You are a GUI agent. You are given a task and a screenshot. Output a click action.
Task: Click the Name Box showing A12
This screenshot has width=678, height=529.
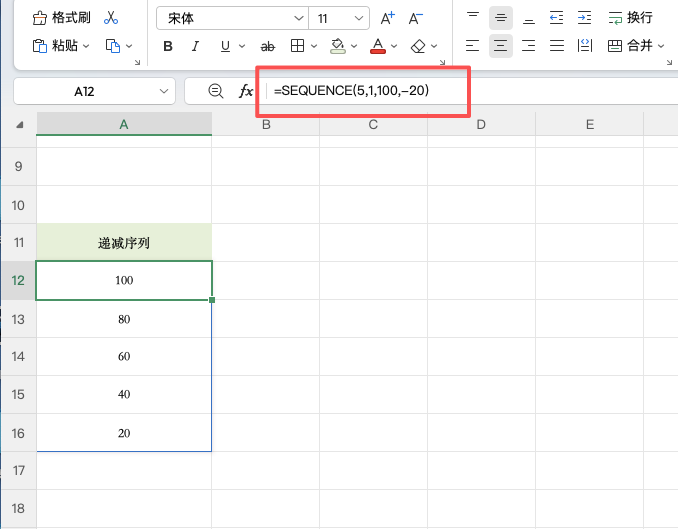[x=84, y=91]
